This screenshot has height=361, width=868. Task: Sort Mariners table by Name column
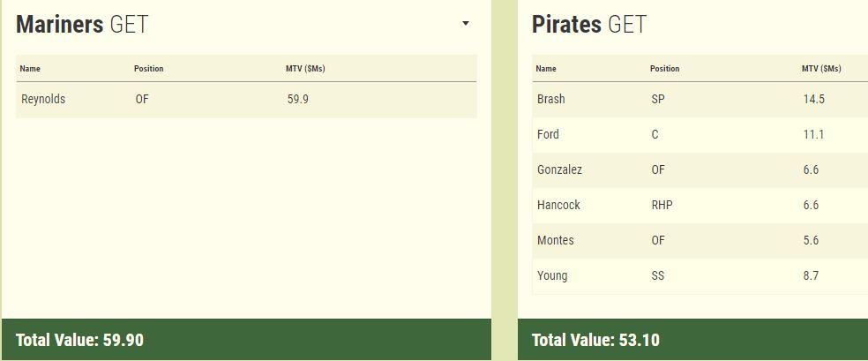[31, 69]
